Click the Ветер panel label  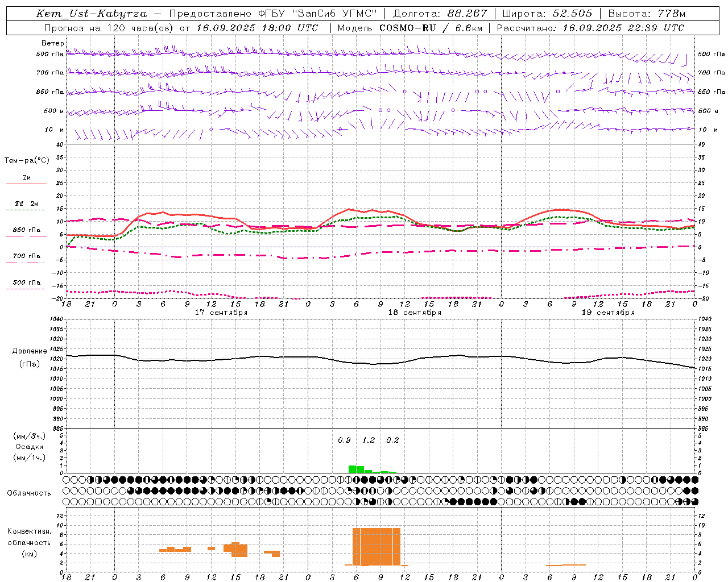tap(52, 43)
